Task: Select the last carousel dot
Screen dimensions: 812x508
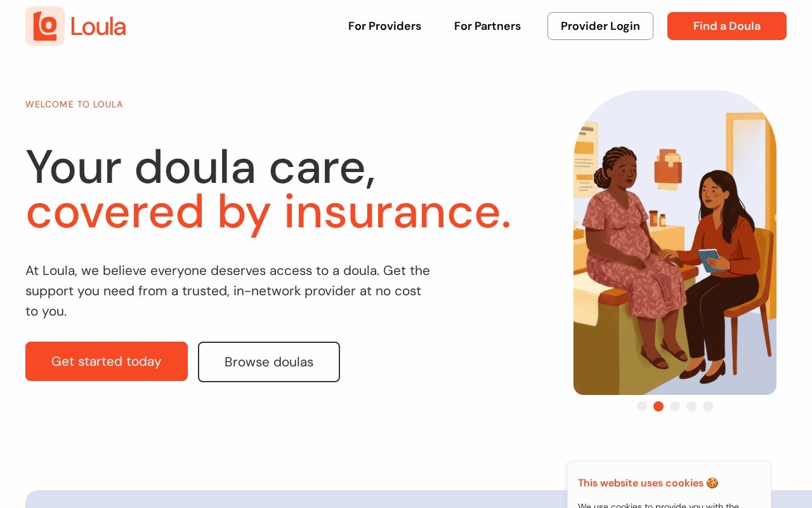Action: click(x=708, y=406)
